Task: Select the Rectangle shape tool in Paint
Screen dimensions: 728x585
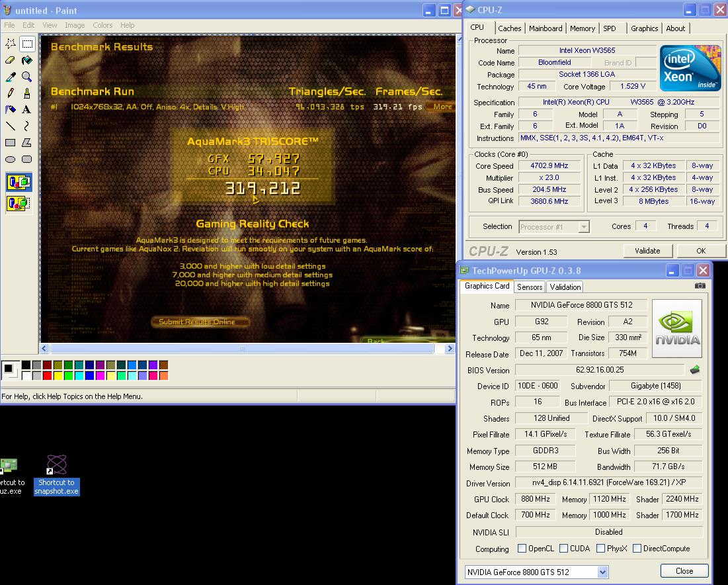Action: (10, 143)
